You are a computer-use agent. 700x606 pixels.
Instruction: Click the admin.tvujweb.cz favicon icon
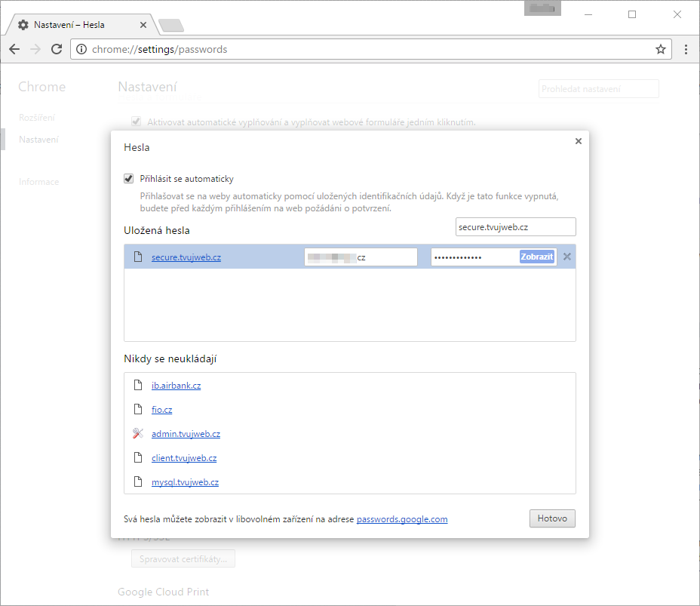click(x=137, y=434)
